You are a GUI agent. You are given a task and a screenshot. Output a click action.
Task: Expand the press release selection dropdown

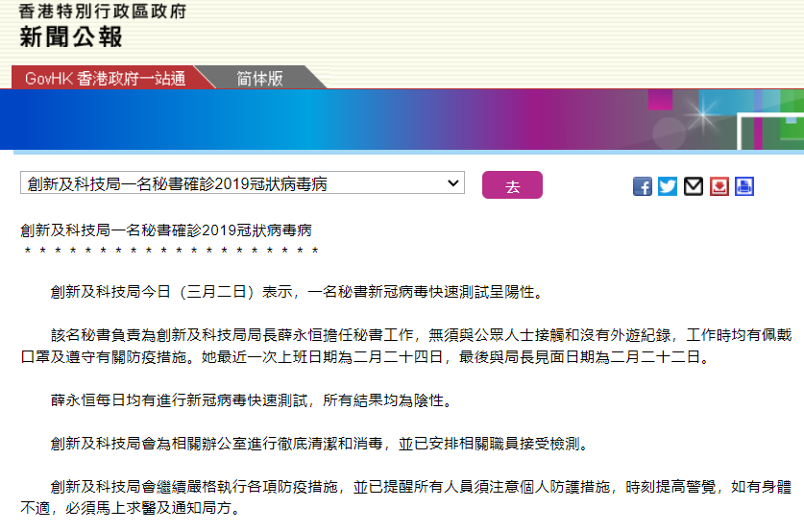242,183
